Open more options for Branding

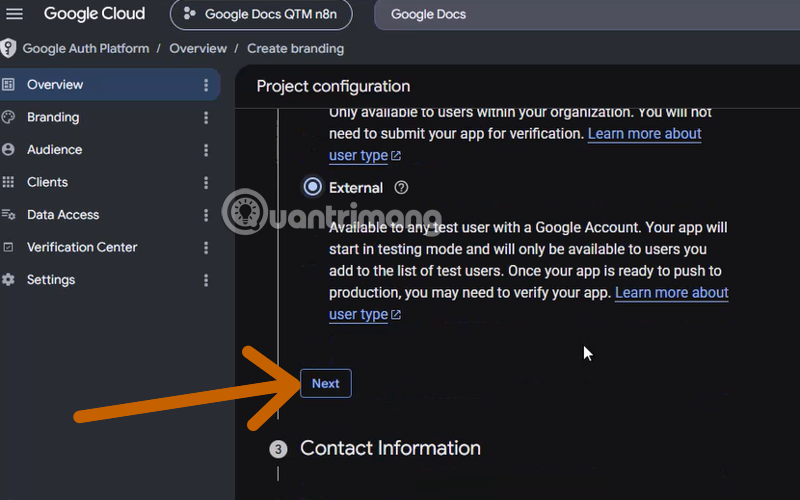click(206, 118)
